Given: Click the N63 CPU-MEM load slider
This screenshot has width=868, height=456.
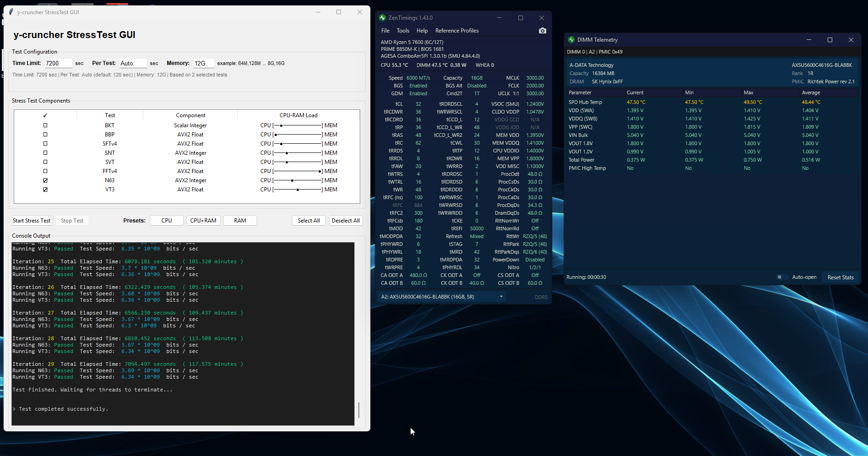Looking at the screenshot, I should pos(298,180).
